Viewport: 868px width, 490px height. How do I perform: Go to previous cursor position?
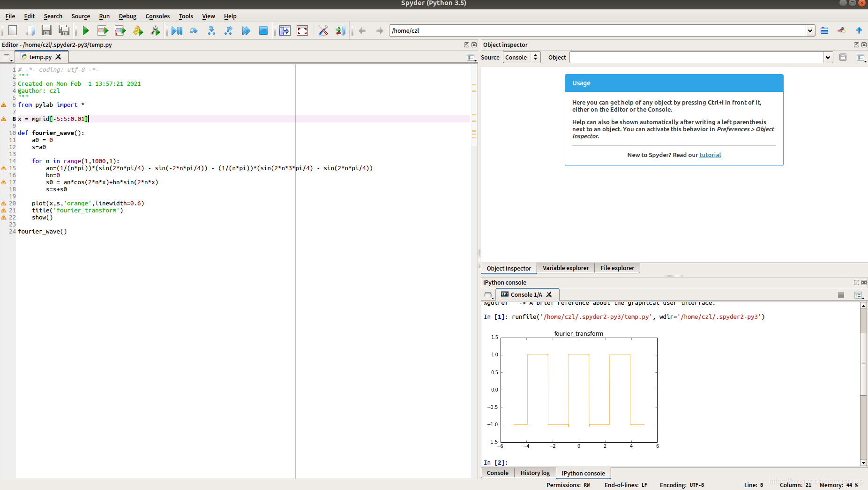coord(362,30)
